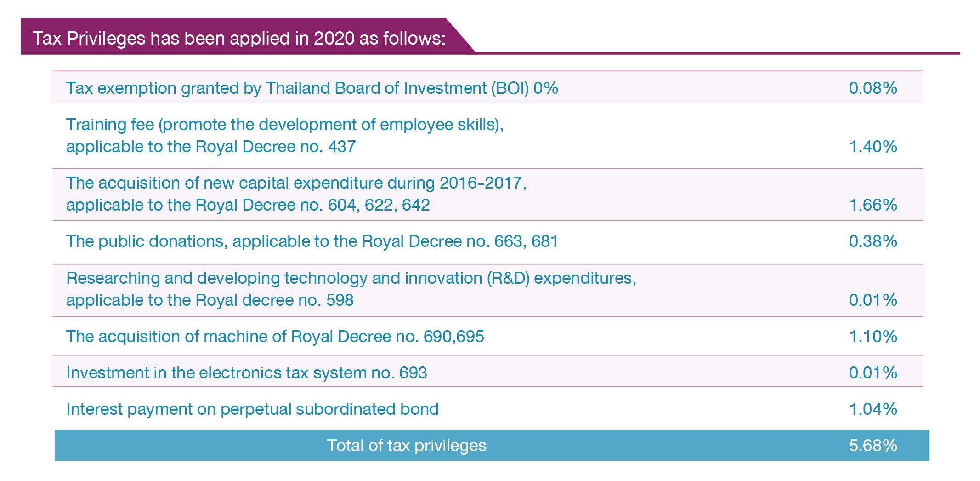Viewport: 980px width, 481px height.
Task: Select the new capital expenditure 2016-2017 row
Action: pyautogui.click(x=487, y=195)
